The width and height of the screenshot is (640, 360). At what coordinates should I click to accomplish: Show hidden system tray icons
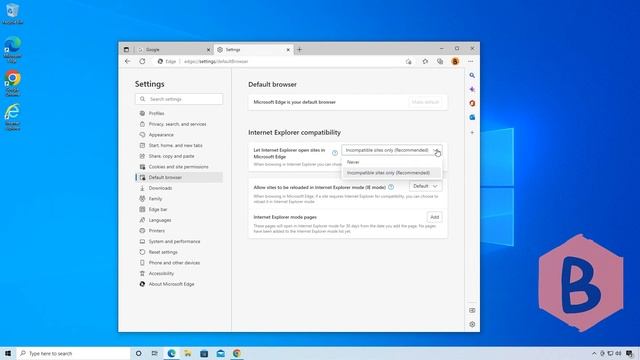594,353
